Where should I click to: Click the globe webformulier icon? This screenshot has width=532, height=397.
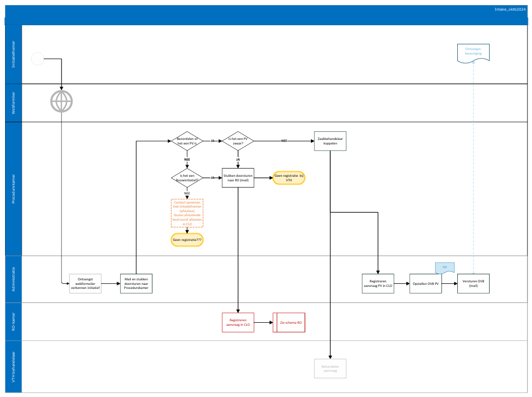point(62,101)
